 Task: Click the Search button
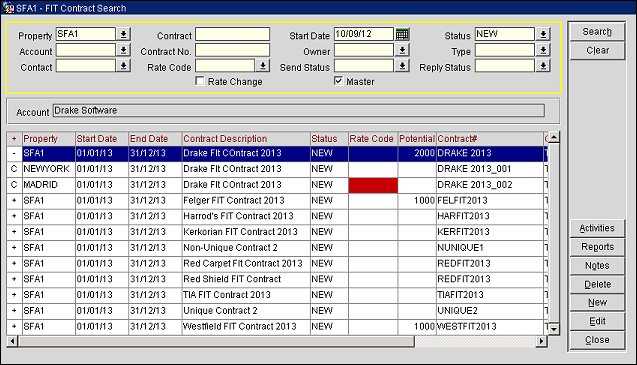[597, 32]
